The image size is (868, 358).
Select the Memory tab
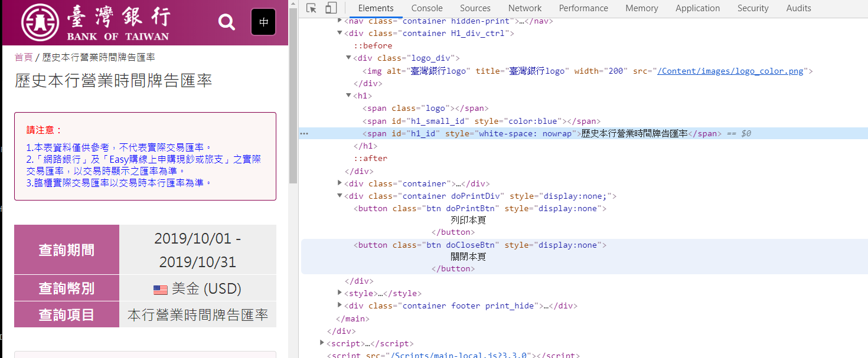tap(642, 8)
